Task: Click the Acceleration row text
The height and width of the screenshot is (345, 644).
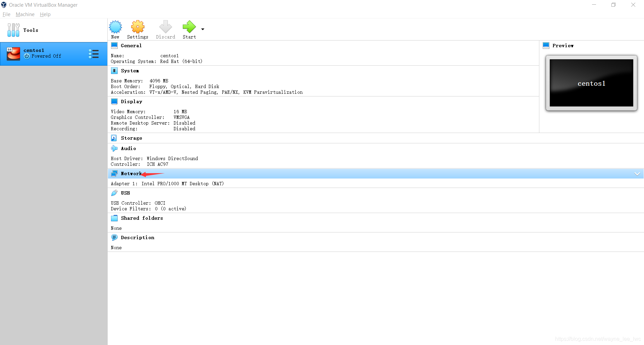Action: (207, 92)
